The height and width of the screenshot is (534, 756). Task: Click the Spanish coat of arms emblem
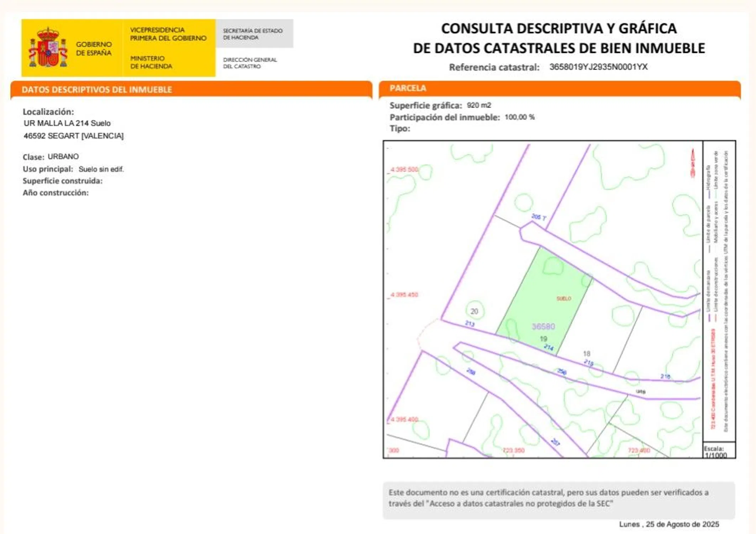pyautogui.click(x=48, y=48)
